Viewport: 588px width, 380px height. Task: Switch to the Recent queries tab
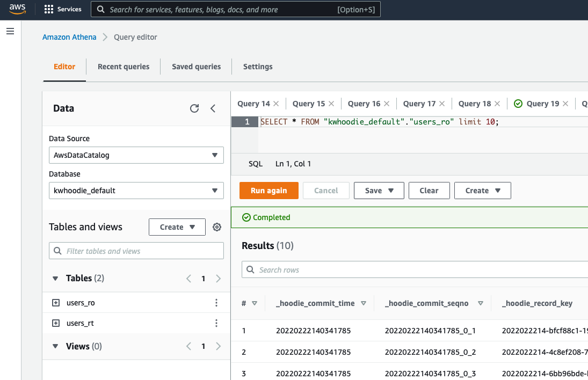(x=124, y=67)
